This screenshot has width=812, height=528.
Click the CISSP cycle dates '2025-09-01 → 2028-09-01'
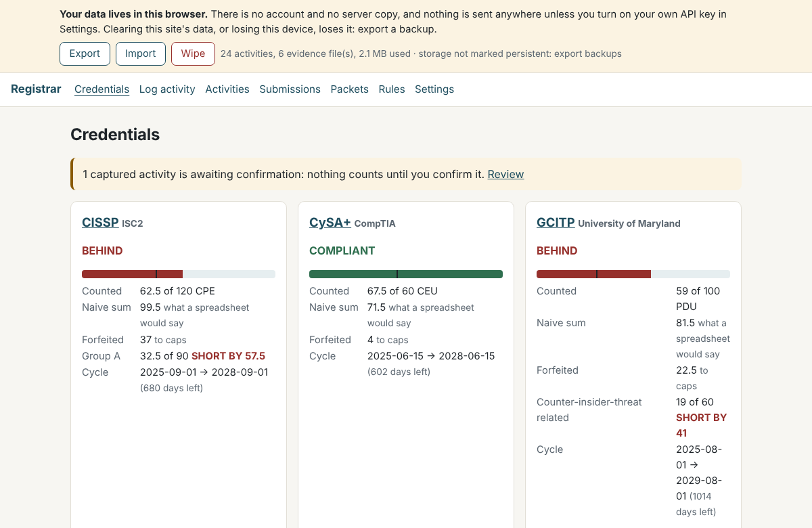click(x=204, y=372)
